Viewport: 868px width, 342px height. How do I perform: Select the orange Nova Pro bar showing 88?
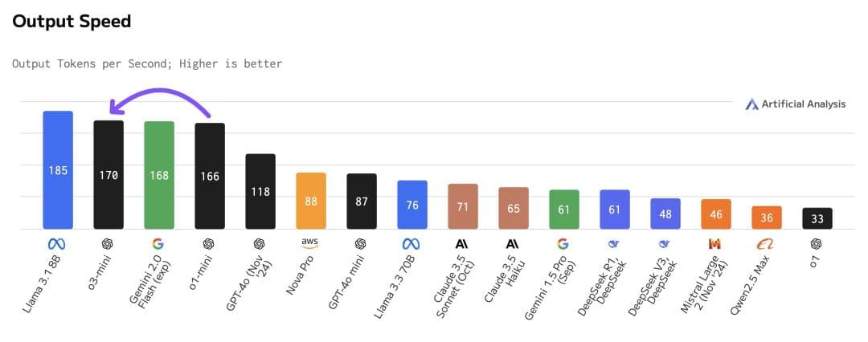tap(311, 201)
